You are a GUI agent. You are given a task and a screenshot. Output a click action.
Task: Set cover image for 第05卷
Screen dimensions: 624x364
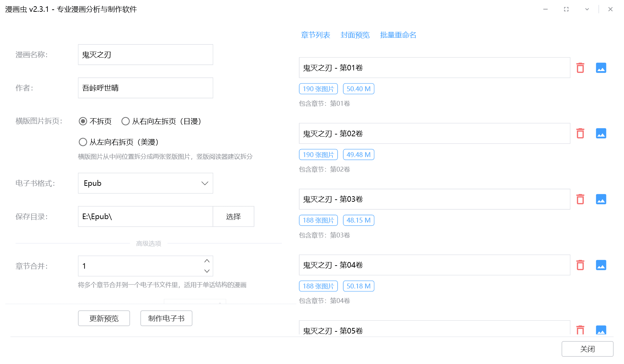tap(601, 330)
